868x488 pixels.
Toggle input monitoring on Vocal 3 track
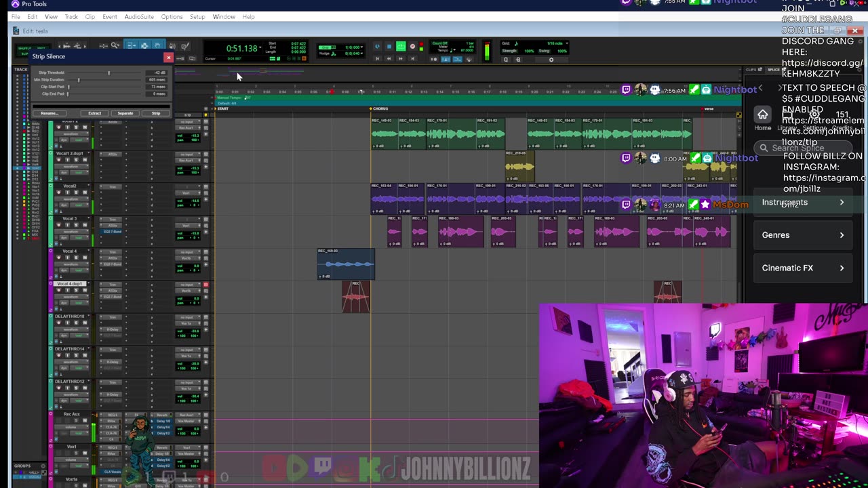67,225
